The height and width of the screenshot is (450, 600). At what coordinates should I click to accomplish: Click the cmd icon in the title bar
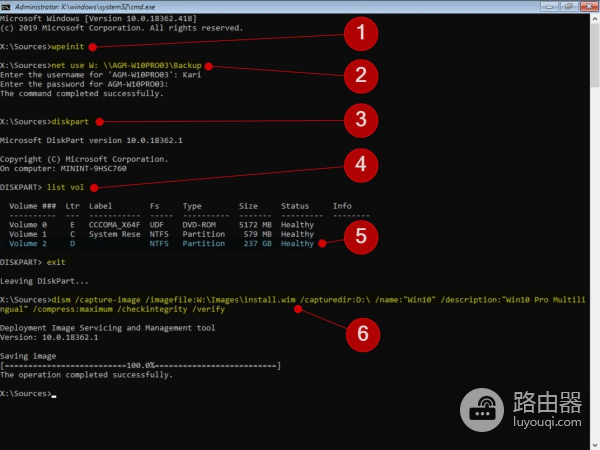8,7
